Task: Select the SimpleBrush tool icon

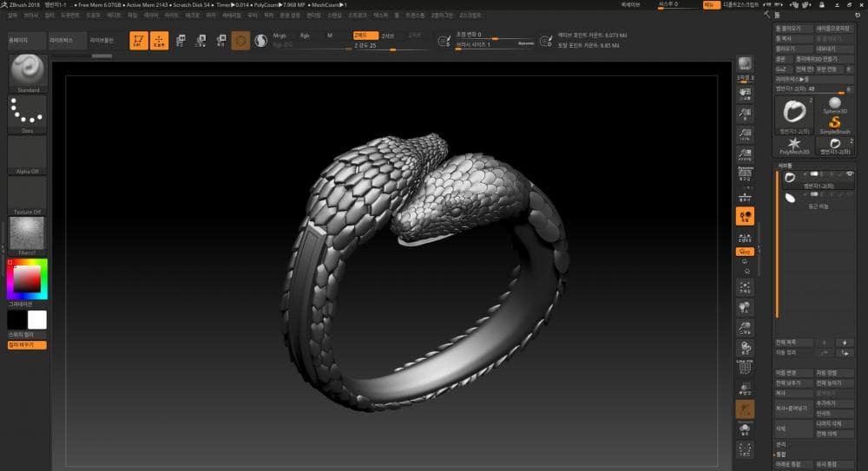Action: pos(835,125)
